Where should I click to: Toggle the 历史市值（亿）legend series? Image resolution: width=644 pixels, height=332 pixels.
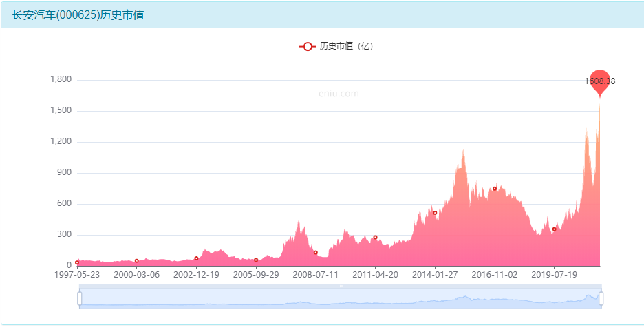(x=336, y=46)
